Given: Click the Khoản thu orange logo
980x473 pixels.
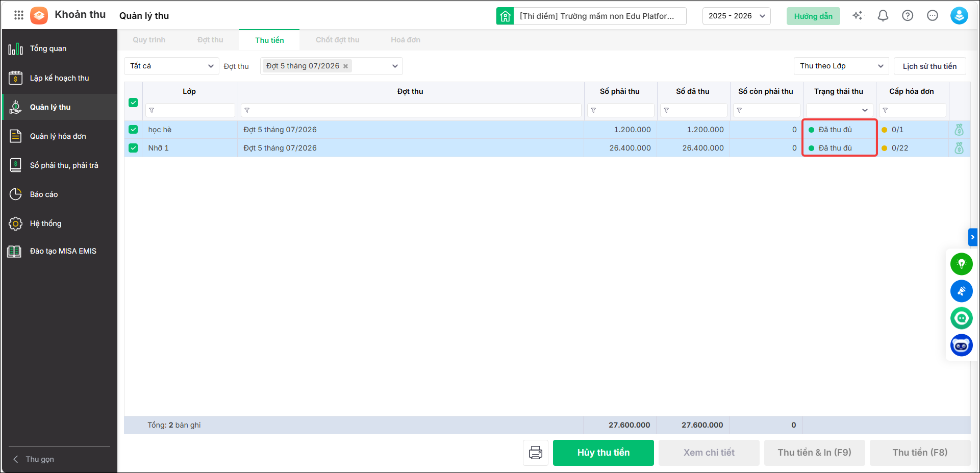Looking at the screenshot, I should pyautogui.click(x=39, y=15).
